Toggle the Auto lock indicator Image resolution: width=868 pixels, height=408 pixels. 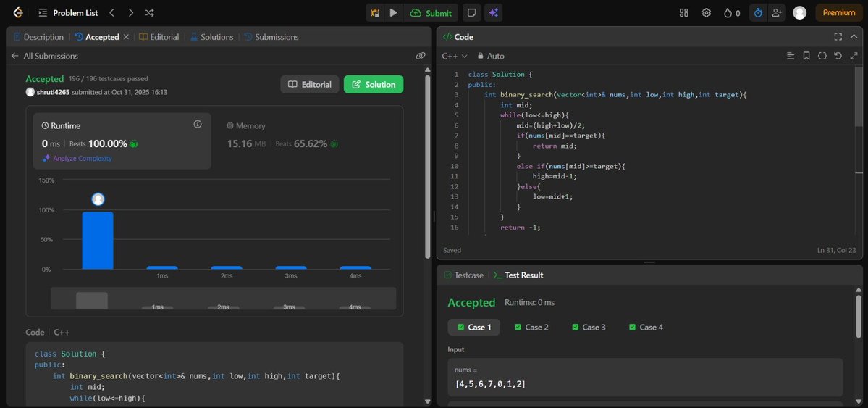490,56
